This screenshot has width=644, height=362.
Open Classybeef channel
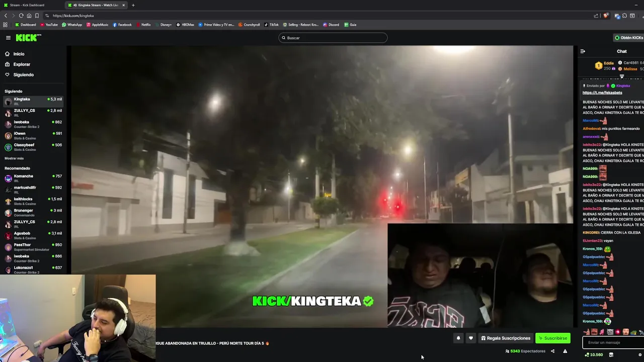coord(33,147)
